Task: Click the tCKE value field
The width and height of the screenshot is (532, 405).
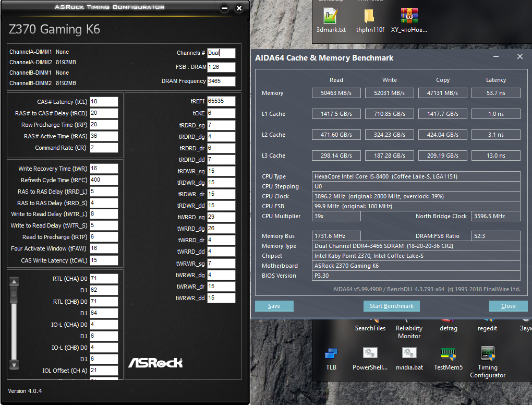Action: pyautogui.click(x=221, y=113)
